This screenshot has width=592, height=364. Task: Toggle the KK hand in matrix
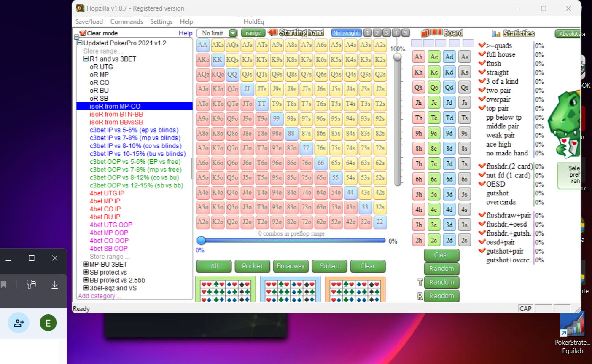click(218, 60)
